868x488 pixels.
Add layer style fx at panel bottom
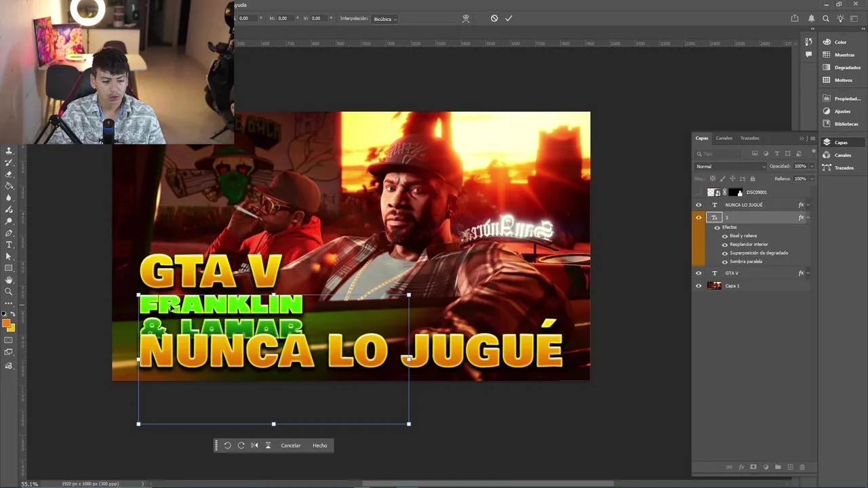tap(741, 467)
